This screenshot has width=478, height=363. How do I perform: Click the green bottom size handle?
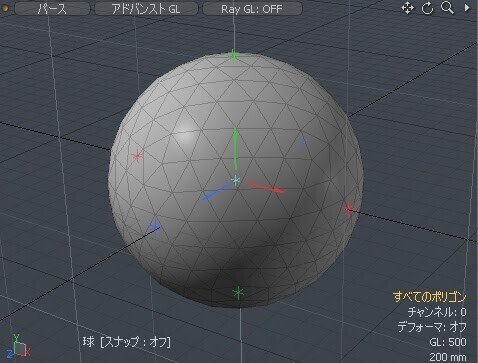tap(238, 293)
